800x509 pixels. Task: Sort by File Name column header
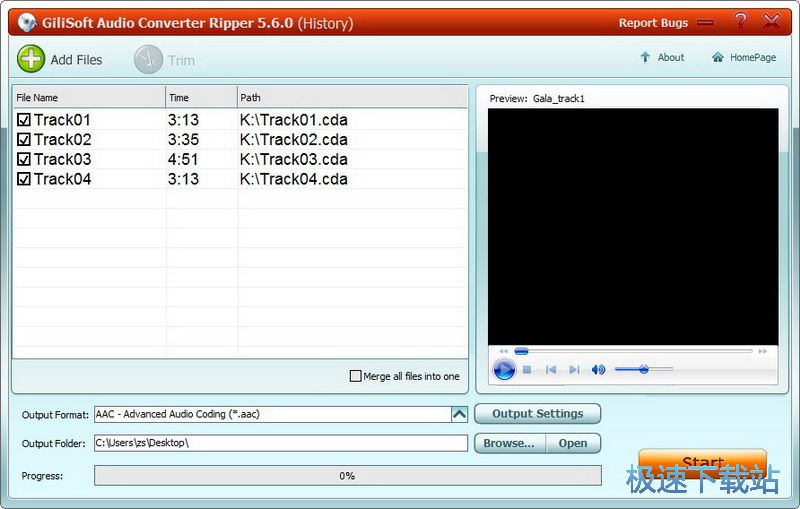89,97
